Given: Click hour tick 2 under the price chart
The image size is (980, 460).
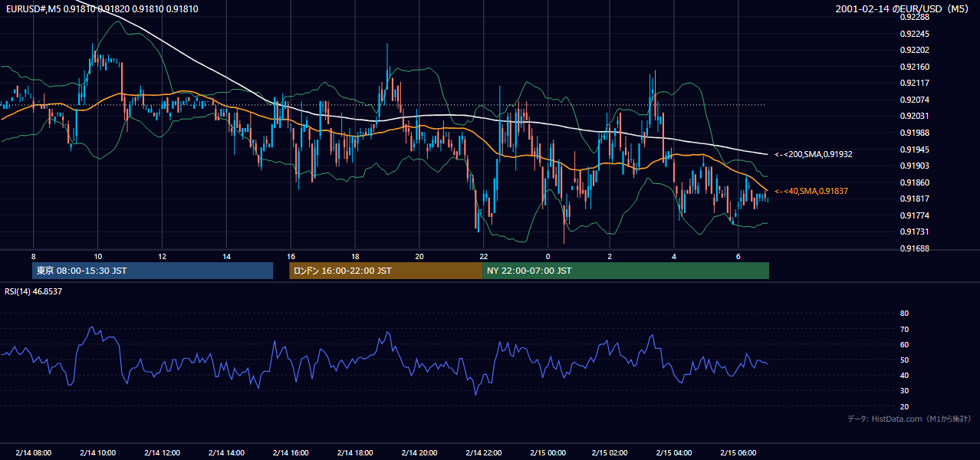Looking at the screenshot, I should (x=610, y=256).
